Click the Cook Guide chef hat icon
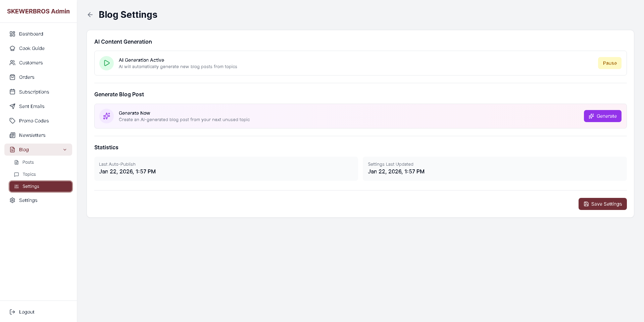The height and width of the screenshot is (322, 644). [12, 48]
